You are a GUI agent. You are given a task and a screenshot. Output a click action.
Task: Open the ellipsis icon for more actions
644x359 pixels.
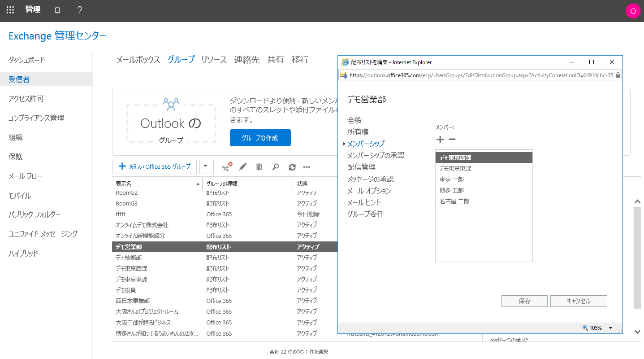point(307,166)
